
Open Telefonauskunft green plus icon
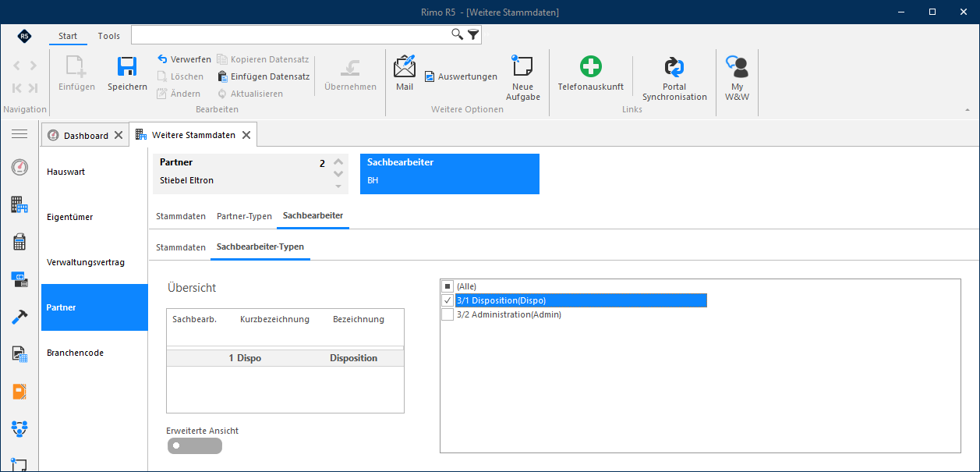coord(590,66)
